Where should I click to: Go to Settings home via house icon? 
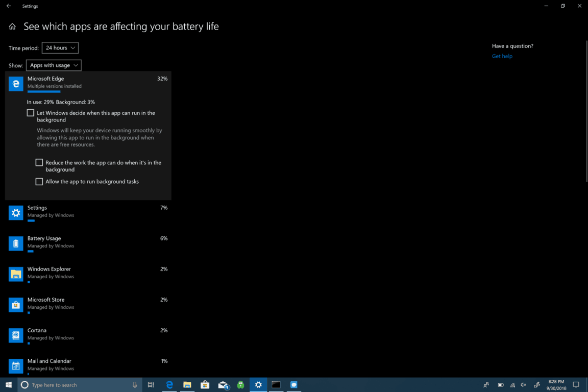[12, 27]
